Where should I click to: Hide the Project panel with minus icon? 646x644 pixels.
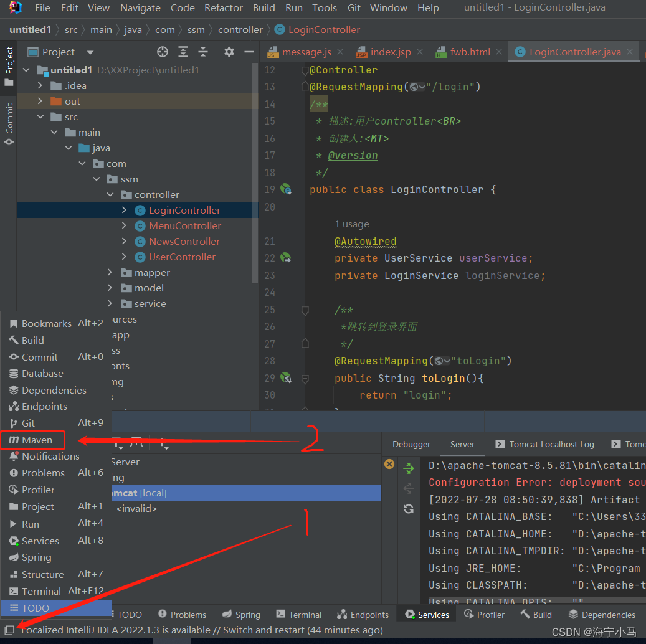coord(249,52)
